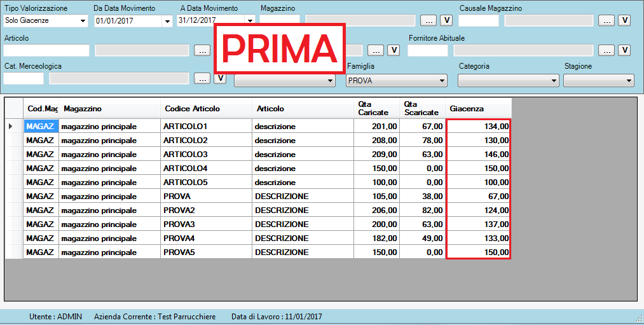Open Articolo lookup ellipsis button
The height and width of the screenshot is (325, 644).
click(x=202, y=50)
